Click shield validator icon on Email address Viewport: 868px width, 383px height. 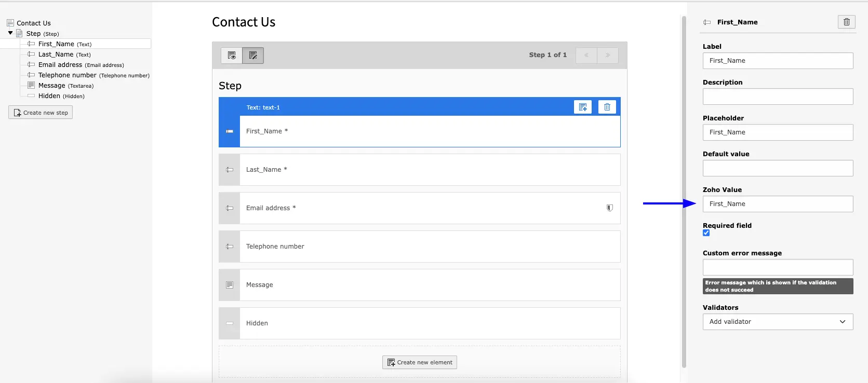click(x=609, y=208)
